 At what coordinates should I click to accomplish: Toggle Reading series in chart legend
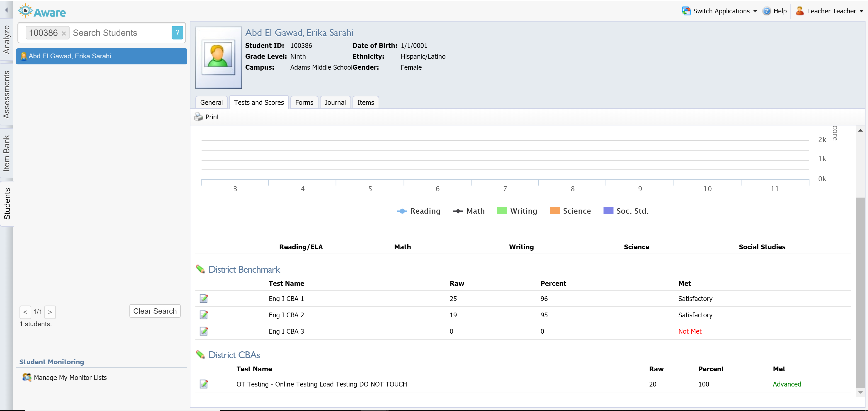(x=419, y=211)
